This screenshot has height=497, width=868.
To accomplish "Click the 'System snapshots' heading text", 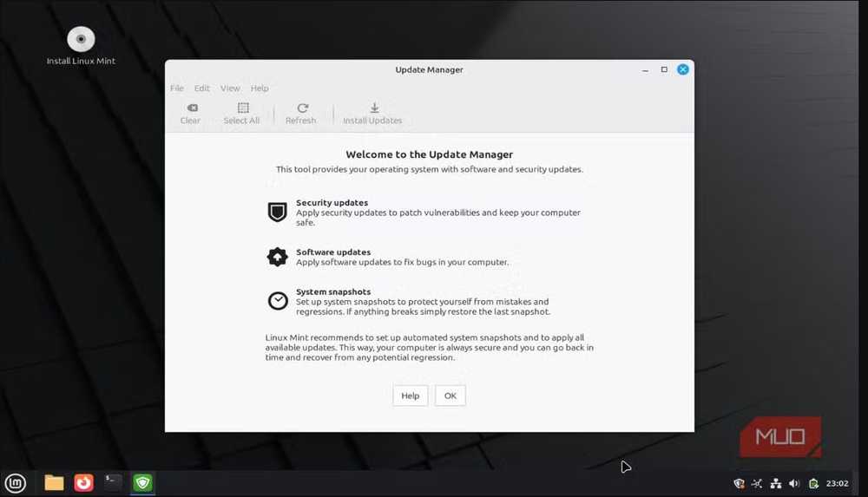I will [333, 291].
